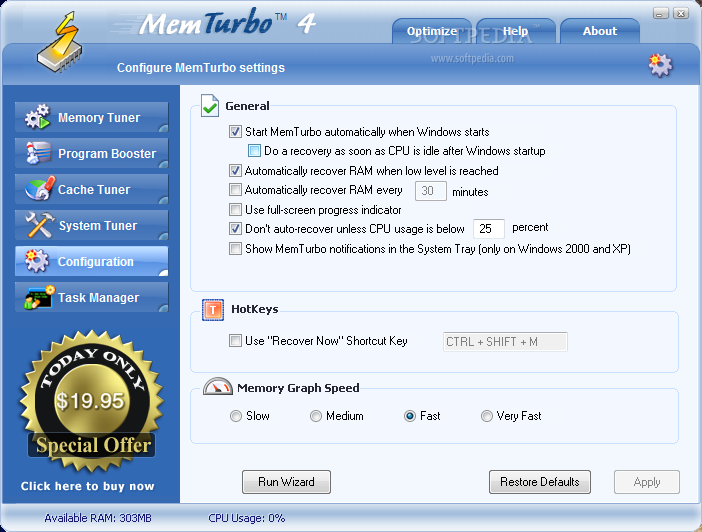Image resolution: width=702 pixels, height=532 pixels.
Task: Open the Program Booster section
Action: pos(92,153)
